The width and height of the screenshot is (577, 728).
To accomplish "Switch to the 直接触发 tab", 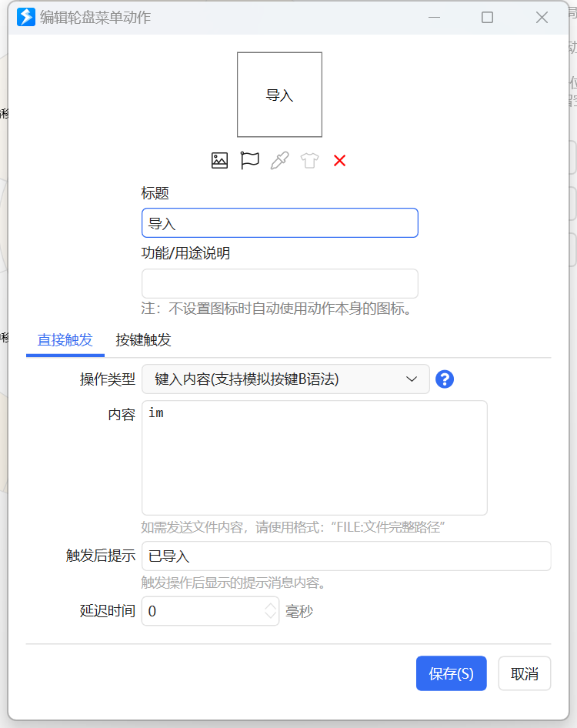I will [x=65, y=340].
